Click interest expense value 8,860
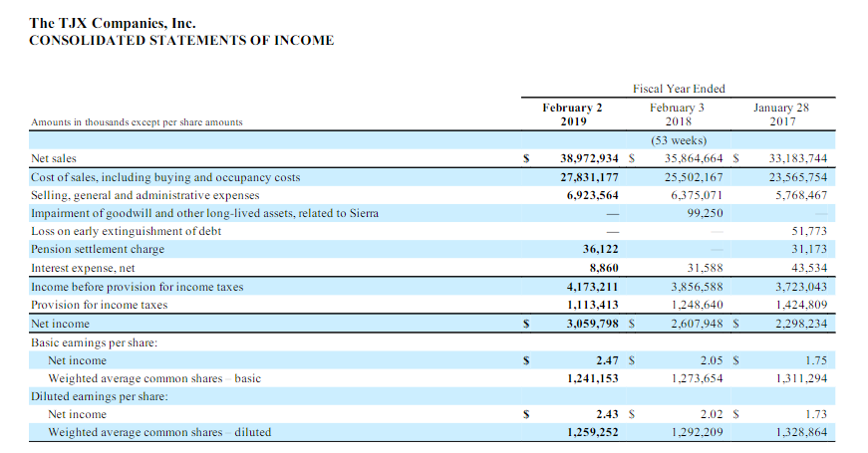Viewport: 868px width, 453px height. tap(604, 268)
